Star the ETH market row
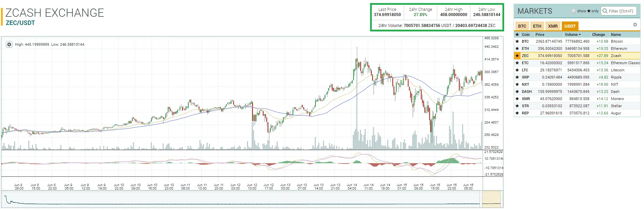 pyautogui.click(x=517, y=48)
